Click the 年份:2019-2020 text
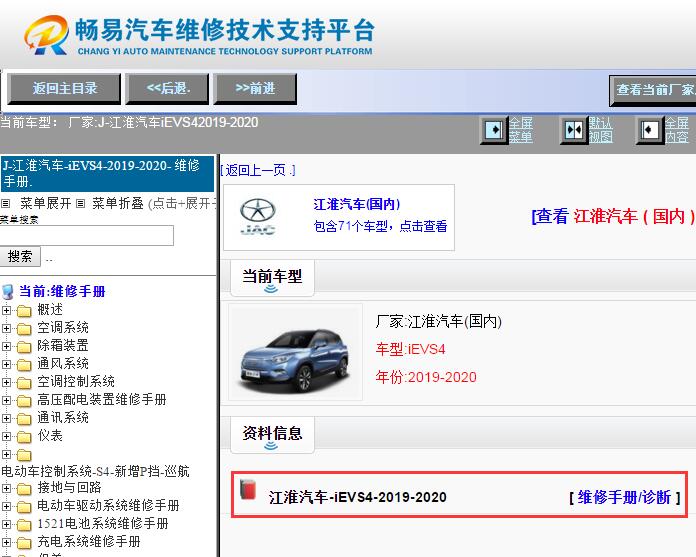This screenshot has height=557, width=696. pyautogui.click(x=426, y=378)
